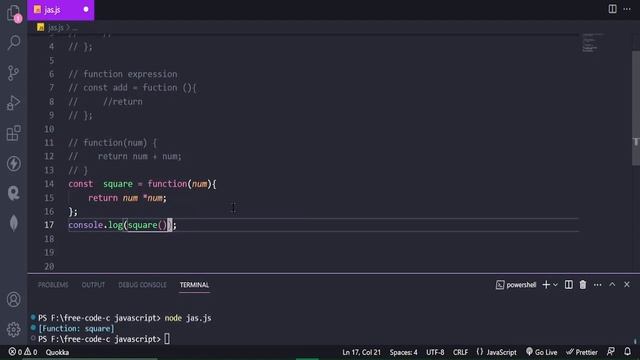Create a new terminal with plus icon
Image resolution: width=640 pixels, height=360 pixels.
[546, 285]
